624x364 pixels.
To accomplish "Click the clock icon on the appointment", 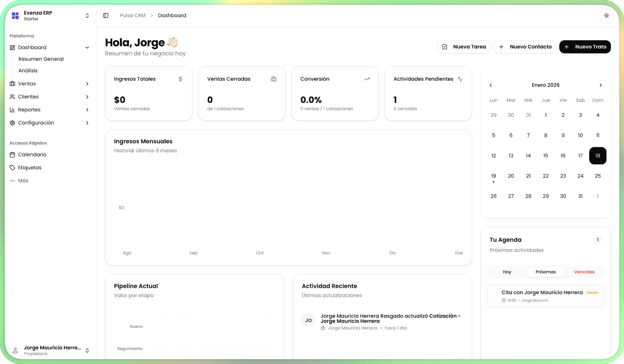I will click(504, 301).
